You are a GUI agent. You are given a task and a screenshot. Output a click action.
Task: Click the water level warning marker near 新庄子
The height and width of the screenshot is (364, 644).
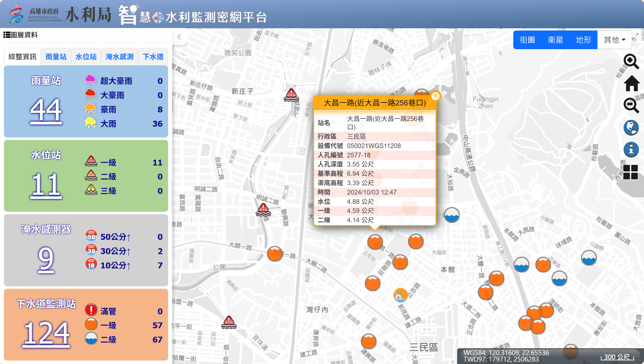(291, 95)
